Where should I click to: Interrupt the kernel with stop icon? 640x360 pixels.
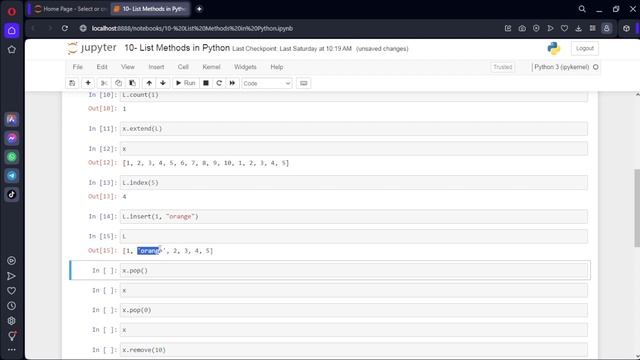point(206,83)
